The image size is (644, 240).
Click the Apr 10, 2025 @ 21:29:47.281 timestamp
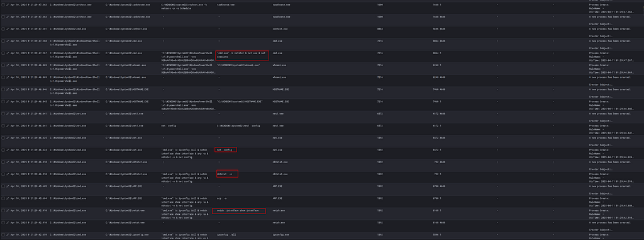28,29
